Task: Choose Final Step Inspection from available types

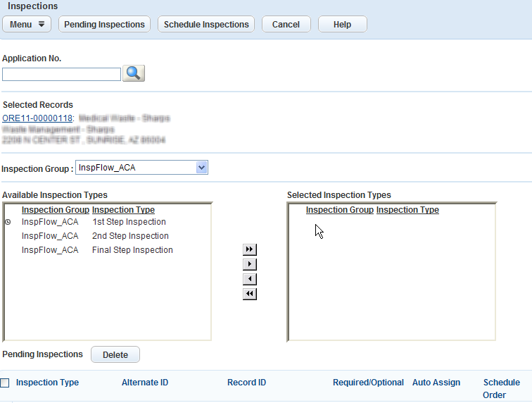Action: (132, 250)
